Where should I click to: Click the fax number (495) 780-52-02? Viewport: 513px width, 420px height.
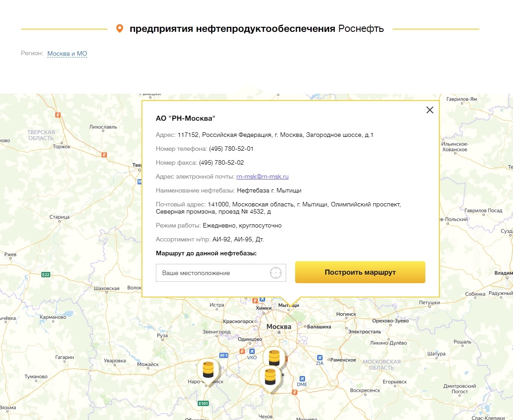pos(221,162)
